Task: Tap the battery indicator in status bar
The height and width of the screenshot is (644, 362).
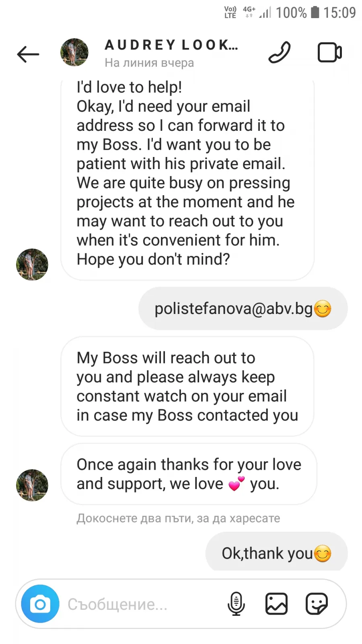Action: [x=315, y=12]
